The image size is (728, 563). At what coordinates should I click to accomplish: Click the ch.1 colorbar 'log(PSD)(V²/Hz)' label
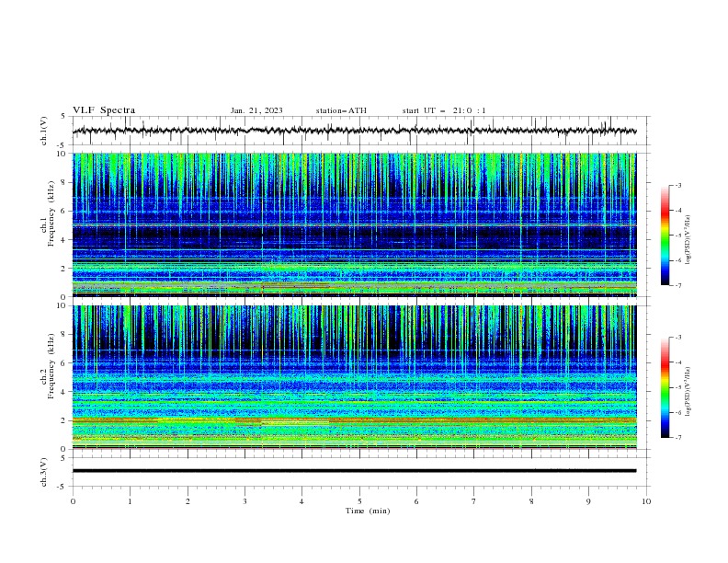point(688,240)
